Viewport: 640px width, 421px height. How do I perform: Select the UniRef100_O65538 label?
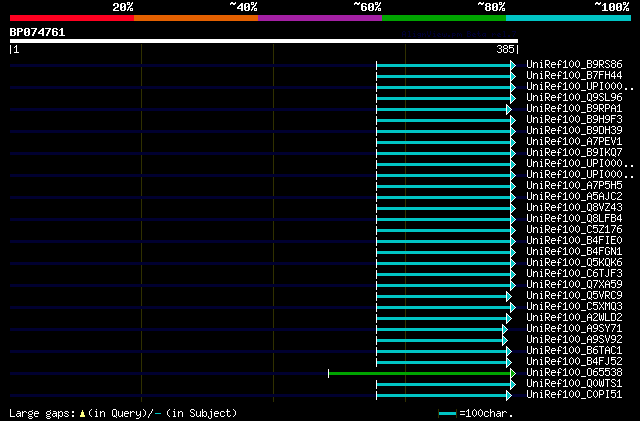coord(574,373)
